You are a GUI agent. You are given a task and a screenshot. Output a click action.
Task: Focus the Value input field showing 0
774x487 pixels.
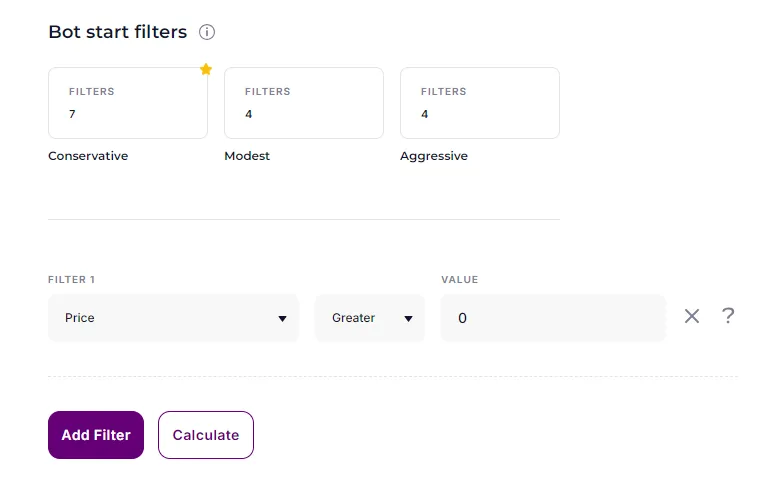pos(553,318)
